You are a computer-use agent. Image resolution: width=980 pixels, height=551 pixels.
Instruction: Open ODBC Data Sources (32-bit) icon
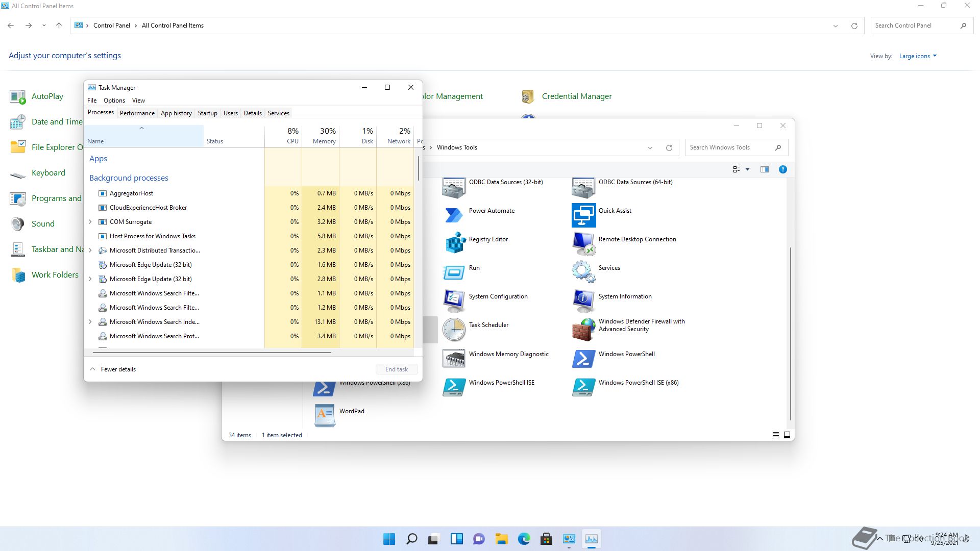[454, 188]
